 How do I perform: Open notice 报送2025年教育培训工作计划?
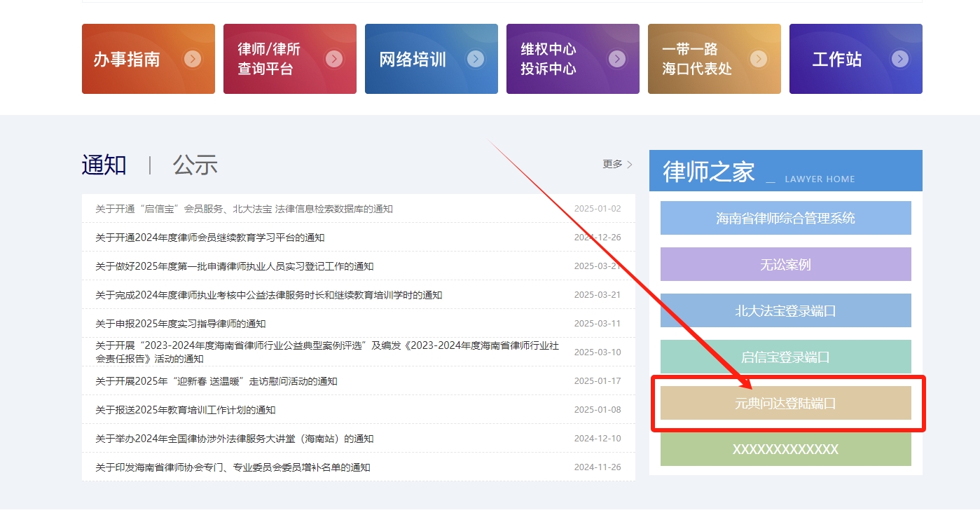click(186, 410)
